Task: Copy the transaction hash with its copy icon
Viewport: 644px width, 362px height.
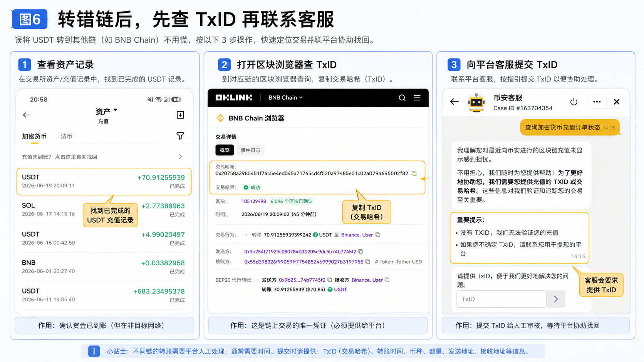Action: pos(414,173)
